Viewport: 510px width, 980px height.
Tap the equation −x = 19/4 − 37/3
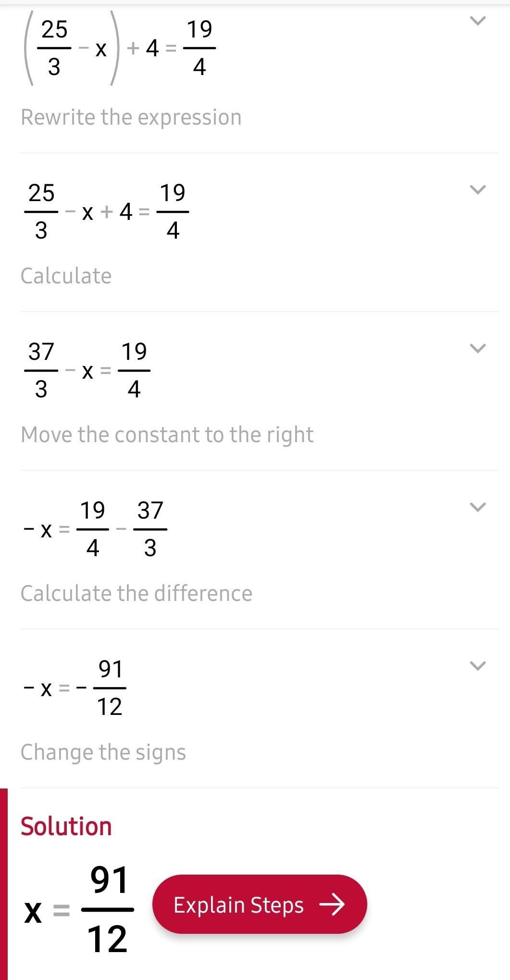[x=95, y=529]
